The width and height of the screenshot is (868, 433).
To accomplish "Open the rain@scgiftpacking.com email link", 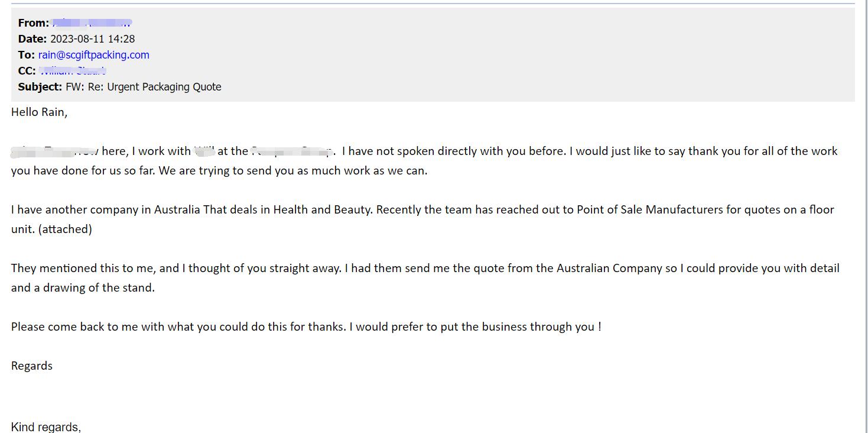I will [x=94, y=55].
